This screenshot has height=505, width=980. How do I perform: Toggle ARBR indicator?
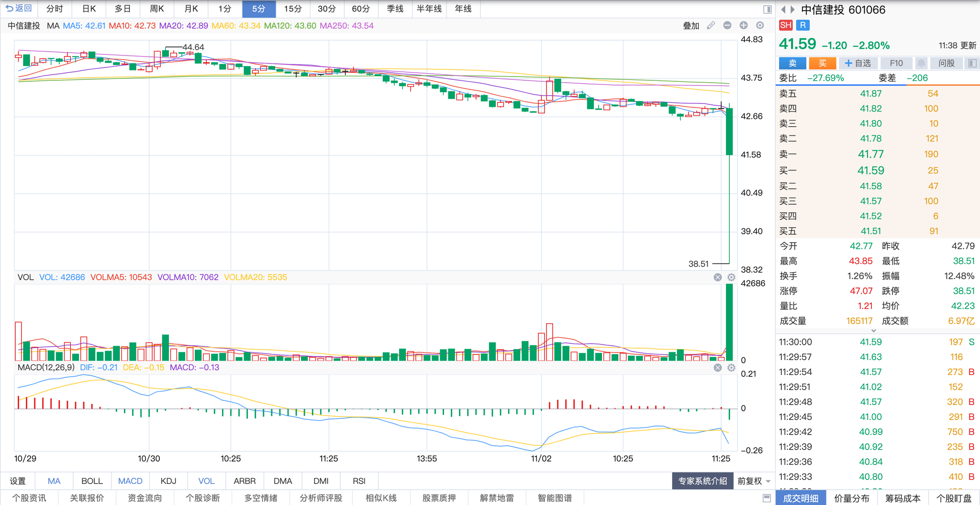[x=245, y=481]
